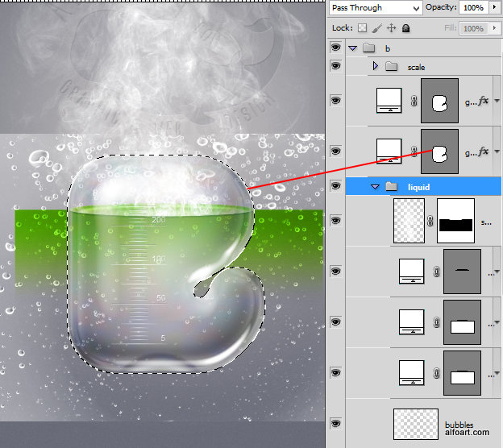Select the bubbles layer thumbnail

(416, 424)
